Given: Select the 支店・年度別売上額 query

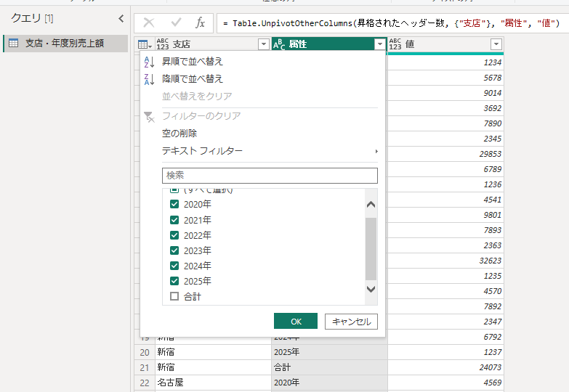Looking at the screenshot, I should [65, 43].
